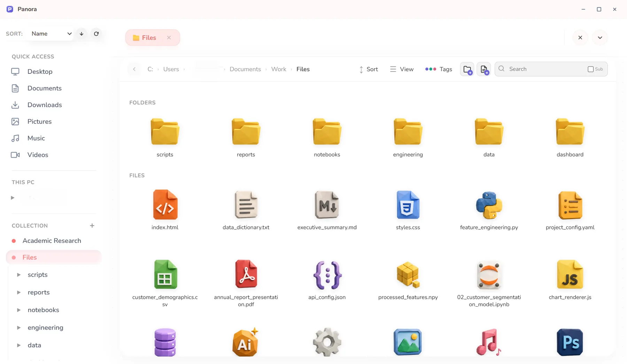627x364 pixels.
Task: Select the api_config.json braces icon
Action: coord(327,275)
